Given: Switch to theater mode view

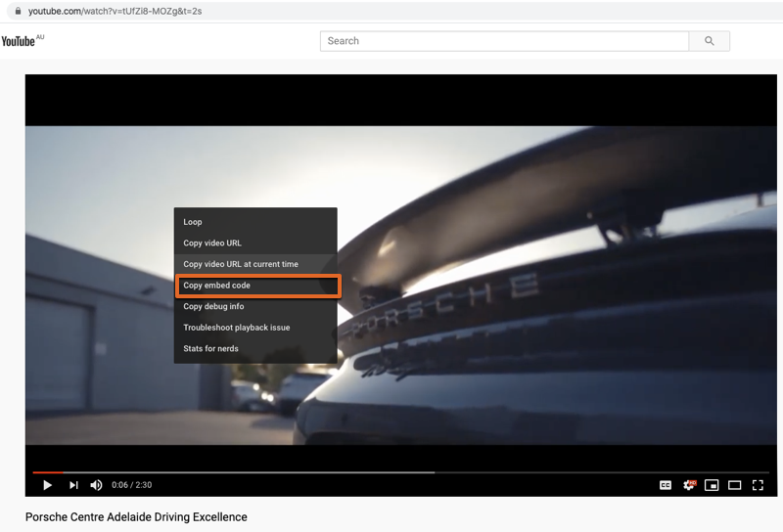Looking at the screenshot, I should [734, 485].
